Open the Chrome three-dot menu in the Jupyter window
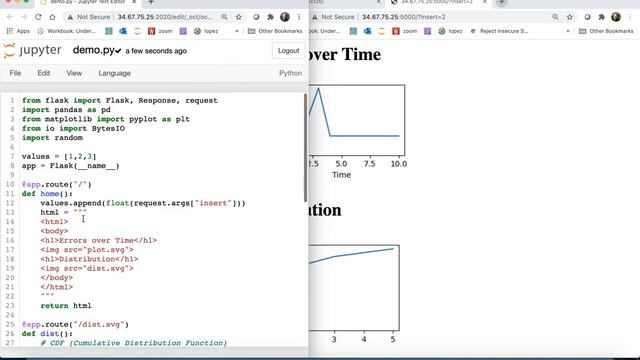 [x=299, y=17]
